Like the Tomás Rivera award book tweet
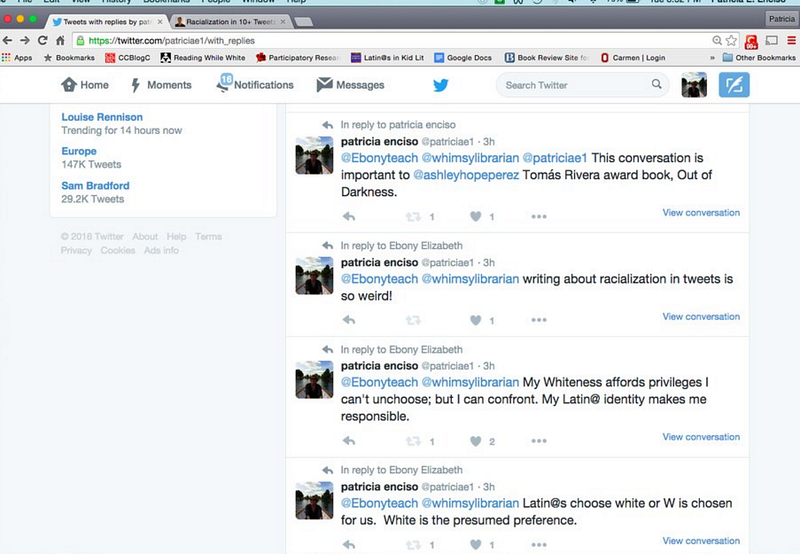The height and width of the screenshot is (554, 800). click(476, 216)
